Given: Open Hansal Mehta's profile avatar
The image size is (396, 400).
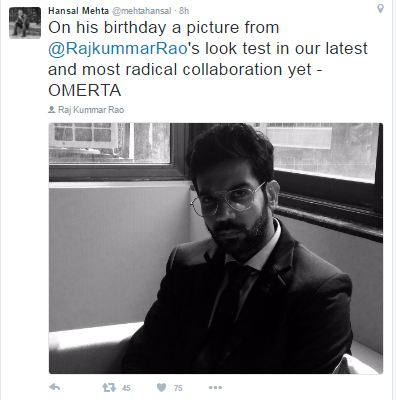Looking at the screenshot, I should click(25, 23).
